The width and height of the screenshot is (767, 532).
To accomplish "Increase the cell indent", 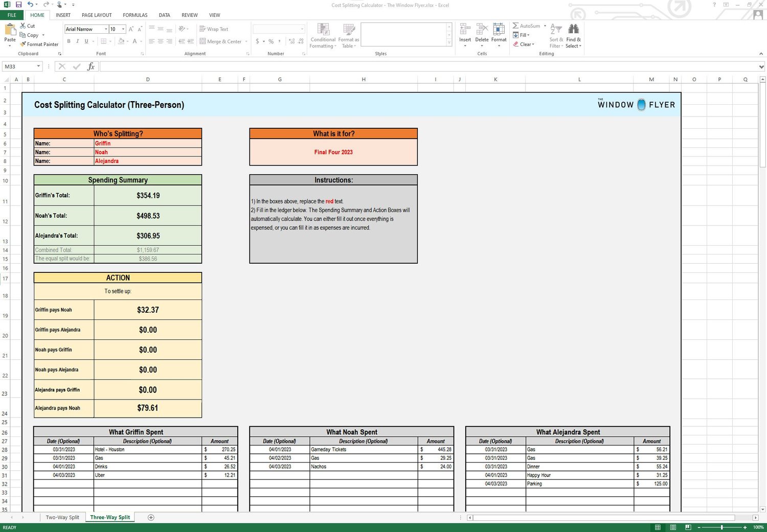I will click(x=190, y=41).
